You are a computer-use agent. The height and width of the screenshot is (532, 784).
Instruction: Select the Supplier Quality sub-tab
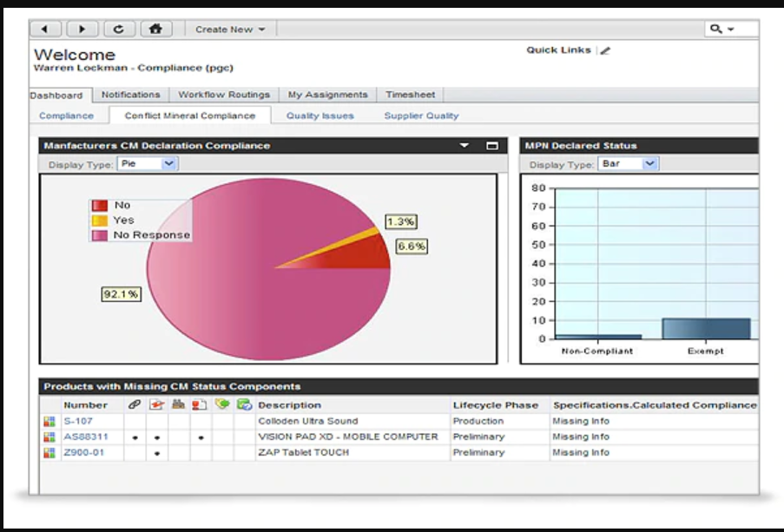click(x=421, y=115)
